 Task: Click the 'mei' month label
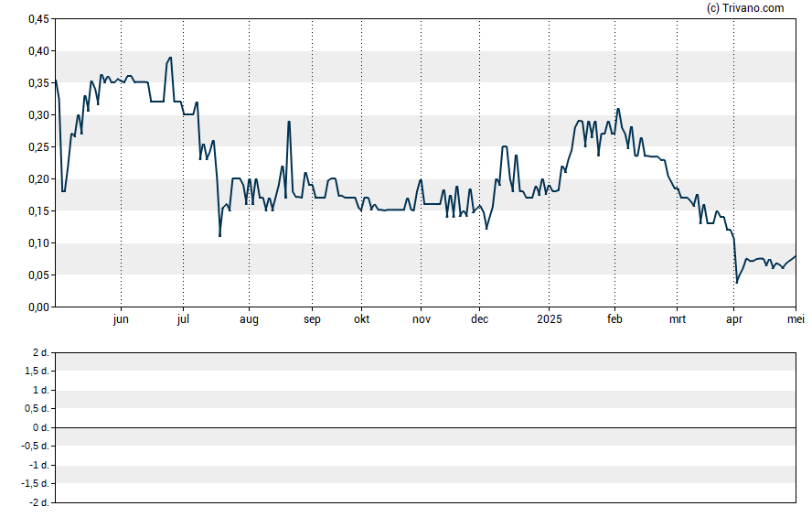[796, 319]
